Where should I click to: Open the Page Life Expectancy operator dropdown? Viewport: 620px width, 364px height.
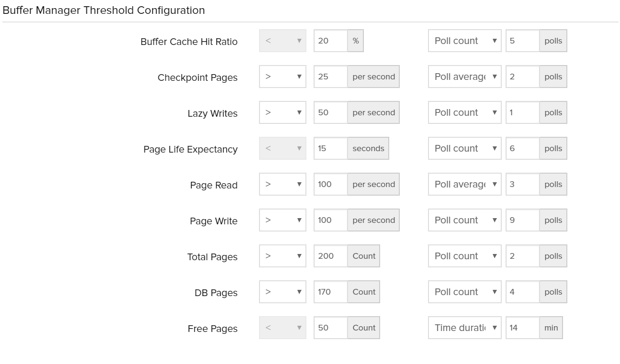click(282, 148)
